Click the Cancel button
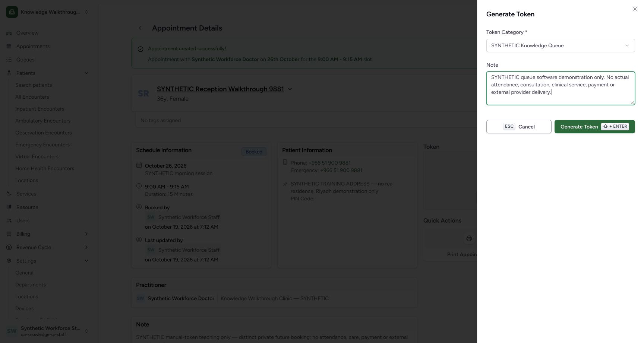This screenshot has width=644, height=343. click(519, 127)
